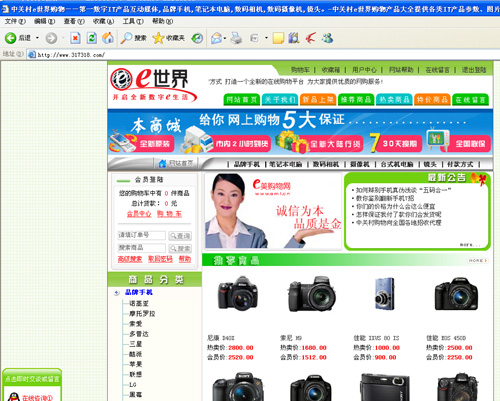Viewport: 500px width, 401px height.
Task: Open the 数码相机 category link
Action: (326, 164)
